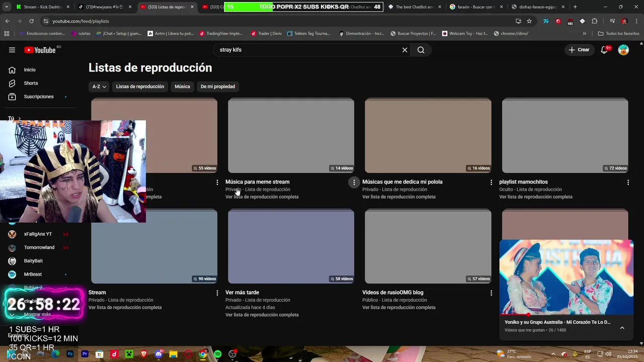Open the notifications bell
Viewport: 644px width, 362px height.
(x=604, y=50)
